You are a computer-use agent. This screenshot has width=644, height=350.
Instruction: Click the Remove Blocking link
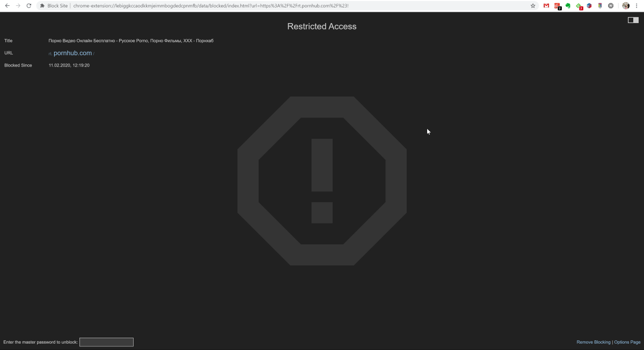point(594,342)
